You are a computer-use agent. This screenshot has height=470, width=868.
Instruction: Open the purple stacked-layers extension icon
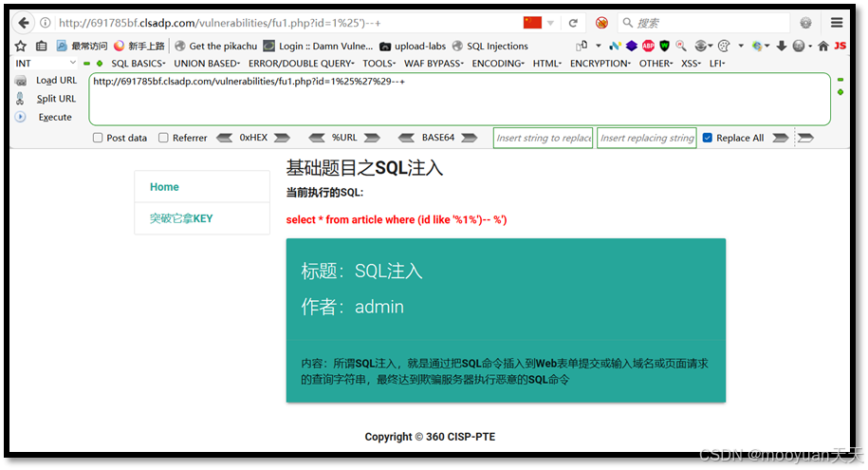[632, 46]
